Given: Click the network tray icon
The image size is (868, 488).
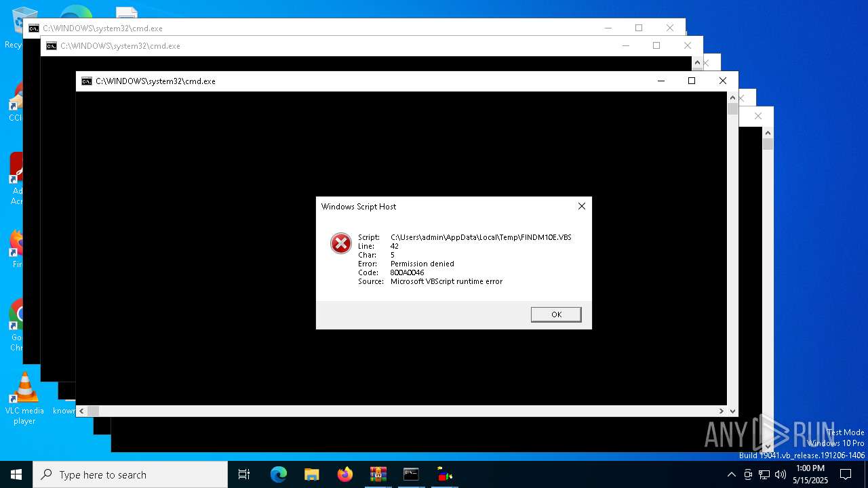Looking at the screenshot, I should point(764,474).
